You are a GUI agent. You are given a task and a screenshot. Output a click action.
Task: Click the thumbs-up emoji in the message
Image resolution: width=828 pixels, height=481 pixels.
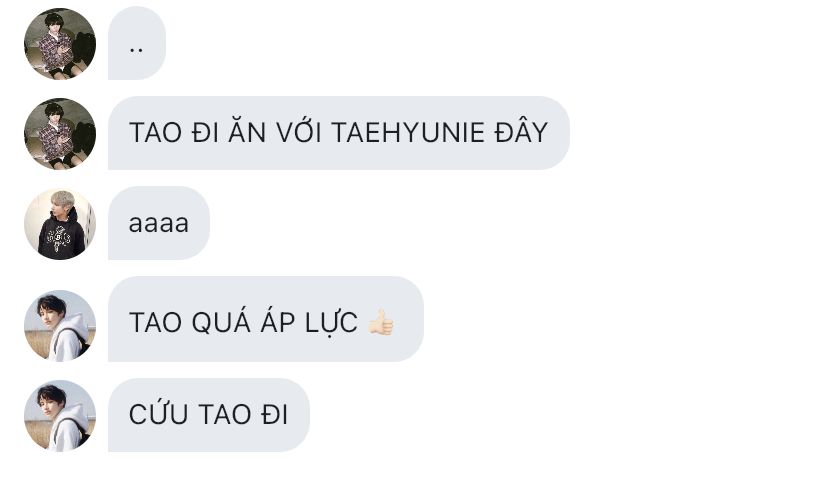tap(381, 322)
